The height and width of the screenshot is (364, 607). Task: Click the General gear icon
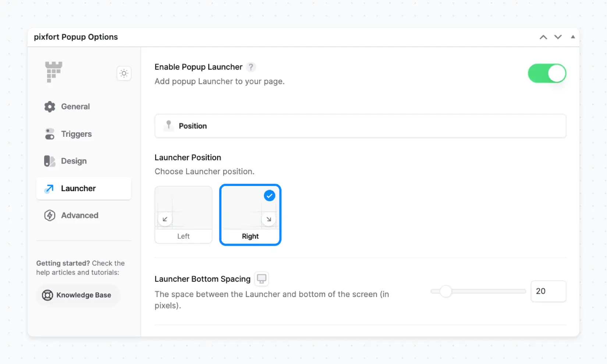[50, 107]
